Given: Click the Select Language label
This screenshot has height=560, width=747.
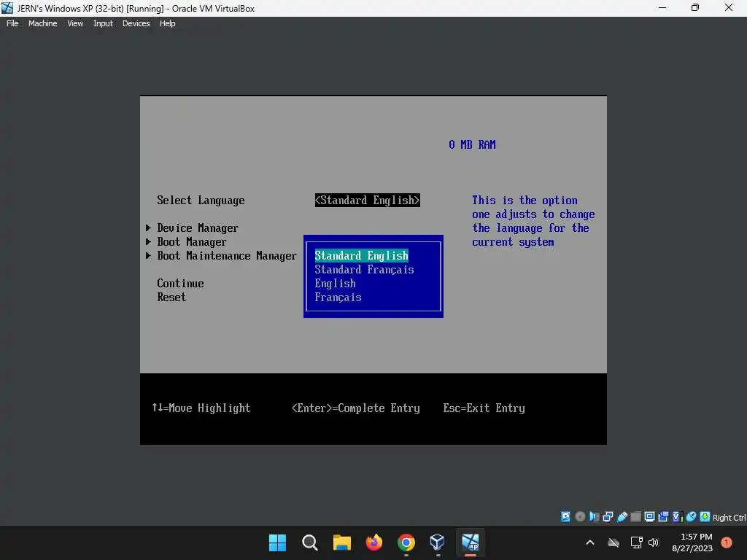Looking at the screenshot, I should 201,200.
